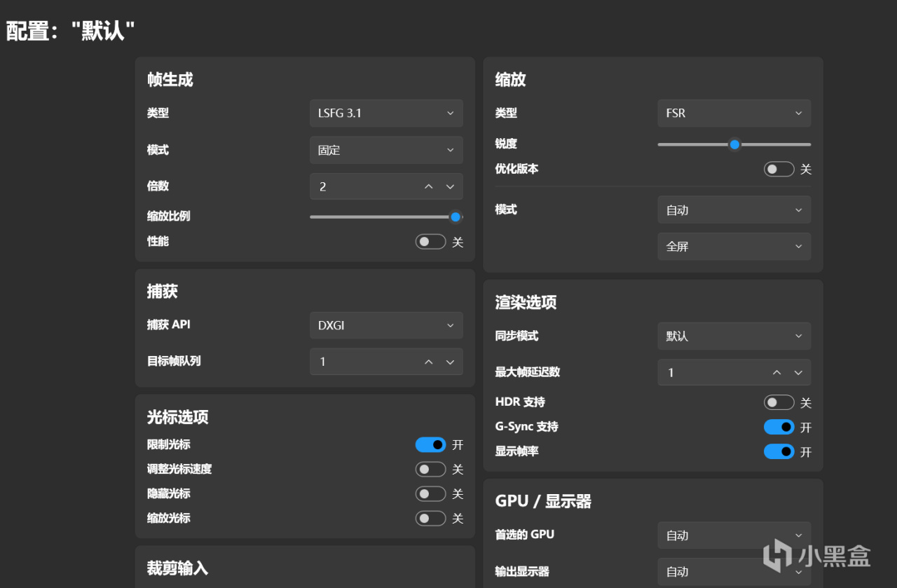Open the 帧生成 类型 dropdown showing LSFG 3.1
This screenshot has height=588, width=897.
click(386, 113)
